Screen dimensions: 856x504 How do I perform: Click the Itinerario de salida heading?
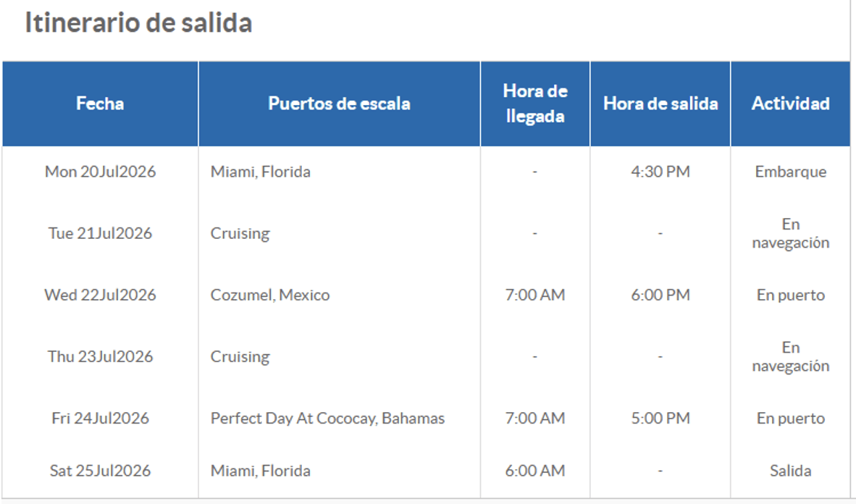click(138, 23)
